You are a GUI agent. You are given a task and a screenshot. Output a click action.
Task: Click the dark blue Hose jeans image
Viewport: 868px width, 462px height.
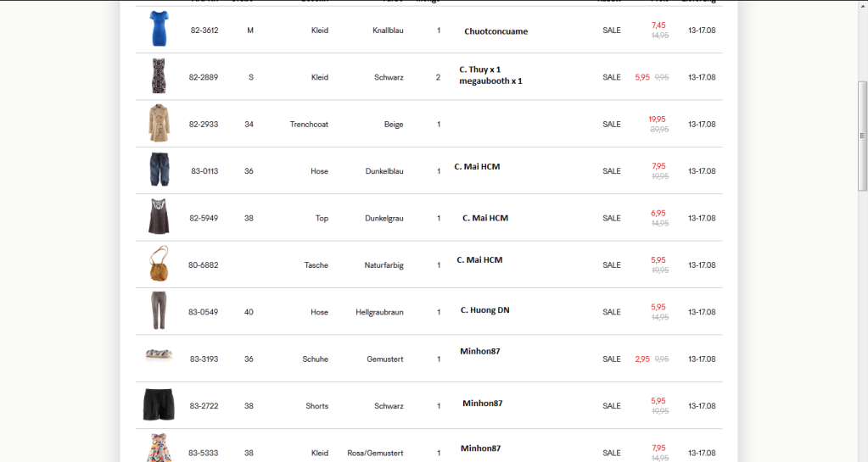tap(159, 170)
